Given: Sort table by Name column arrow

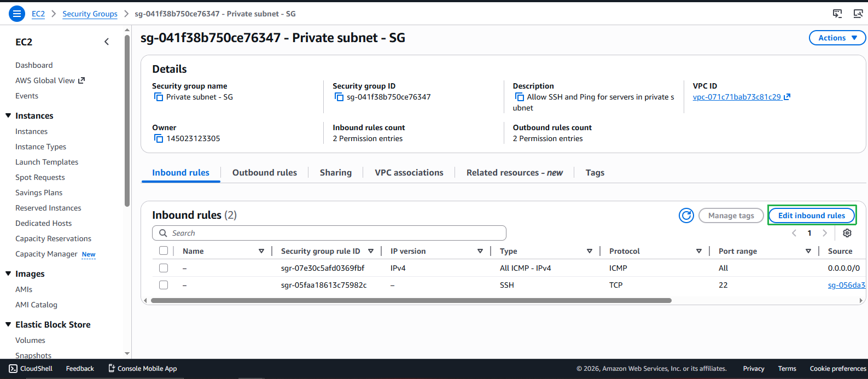Looking at the screenshot, I should click(261, 251).
